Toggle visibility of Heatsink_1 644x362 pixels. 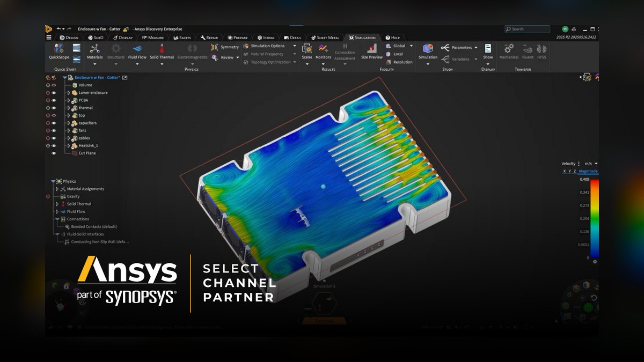(x=54, y=145)
